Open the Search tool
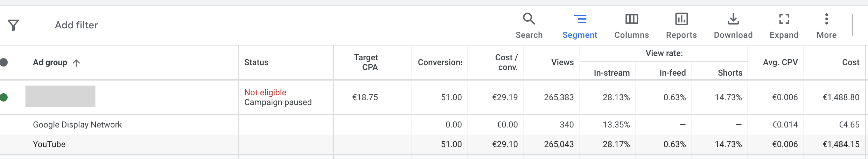The image size is (868, 159). coord(529,25)
